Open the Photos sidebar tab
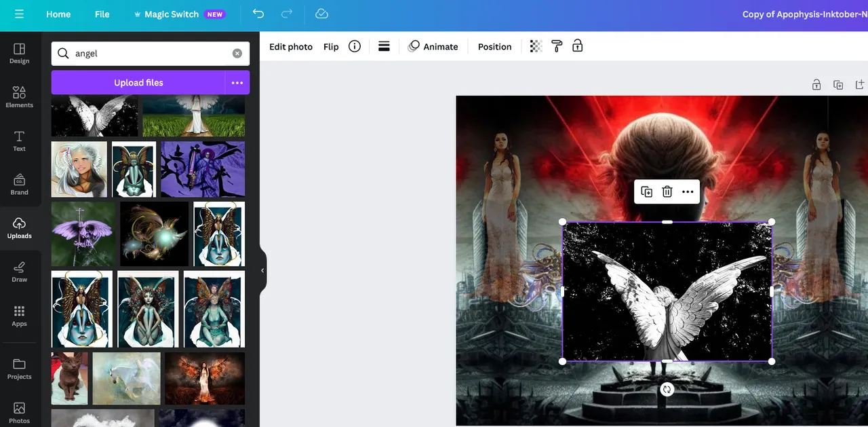Screen dimensions: 868x427 [20, 413]
